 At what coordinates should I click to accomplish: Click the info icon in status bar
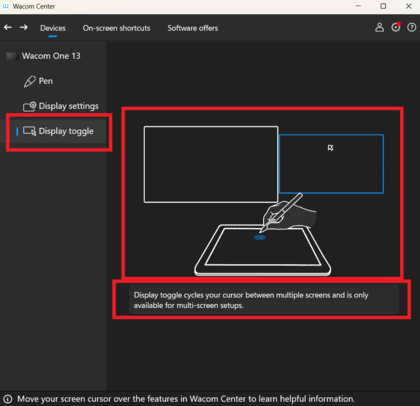pos(8,399)
